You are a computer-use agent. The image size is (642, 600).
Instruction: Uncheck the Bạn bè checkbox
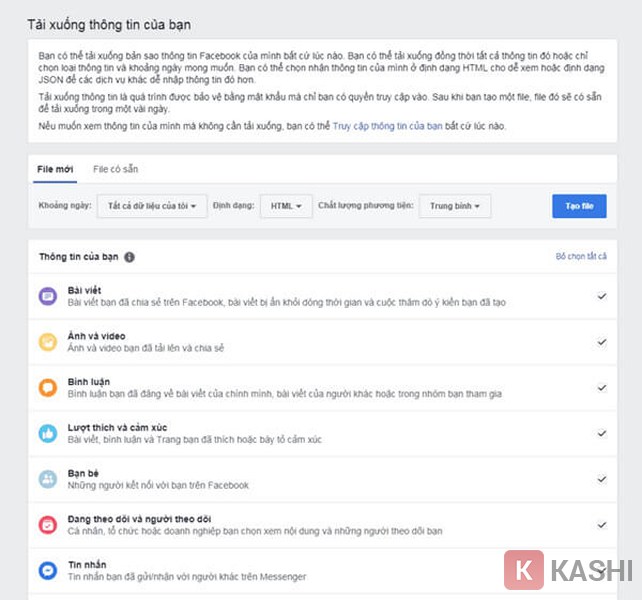click(601, 479)
